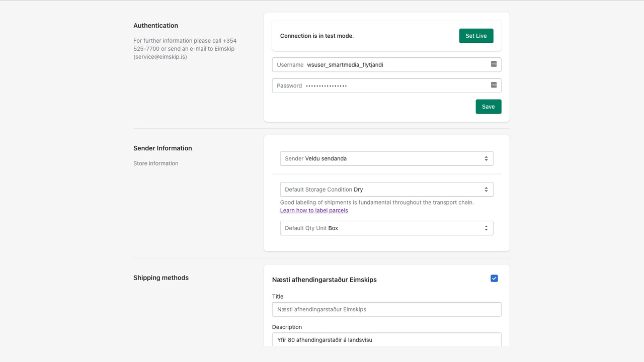Click the Description field with Yfir 80 text

[x=386, y=339]
